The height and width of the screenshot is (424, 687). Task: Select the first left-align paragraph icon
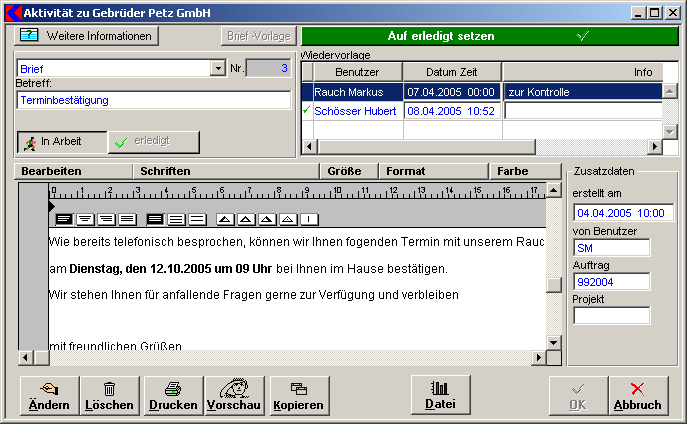pyautogui.click(x=64, y=218)
